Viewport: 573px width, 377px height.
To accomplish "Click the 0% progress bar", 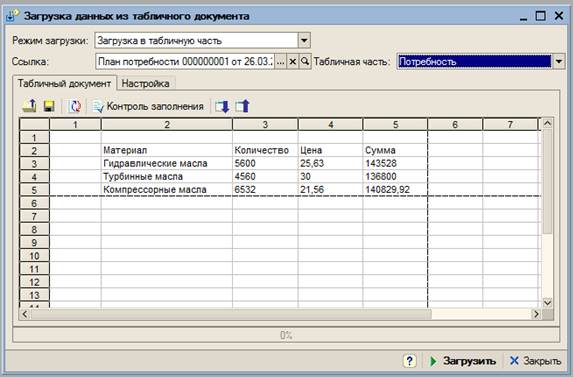I will coord(286,335).
